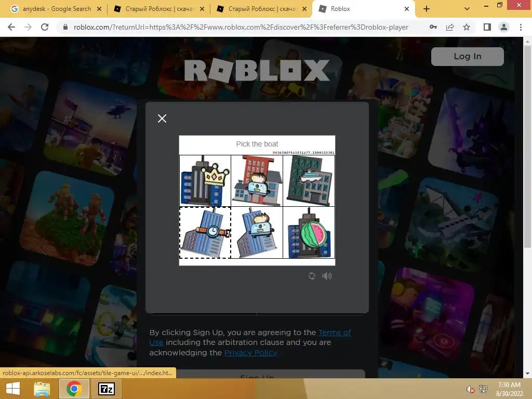Refresh the captcha challenge
The width and height of the screenshot is (532, 399).
tap(312, 276)
